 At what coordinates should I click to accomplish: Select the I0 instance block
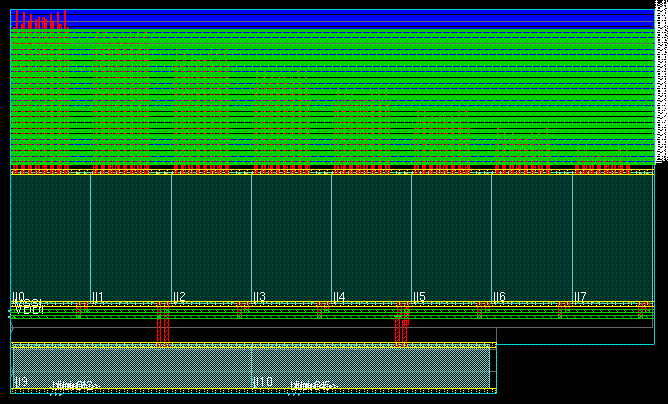[x=51, y=238]
